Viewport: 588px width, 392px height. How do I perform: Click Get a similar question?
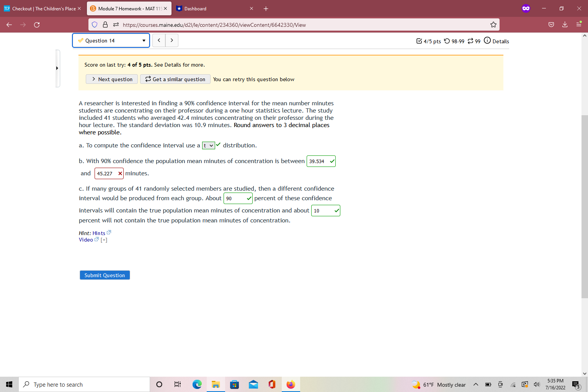(x=175, y=79)
